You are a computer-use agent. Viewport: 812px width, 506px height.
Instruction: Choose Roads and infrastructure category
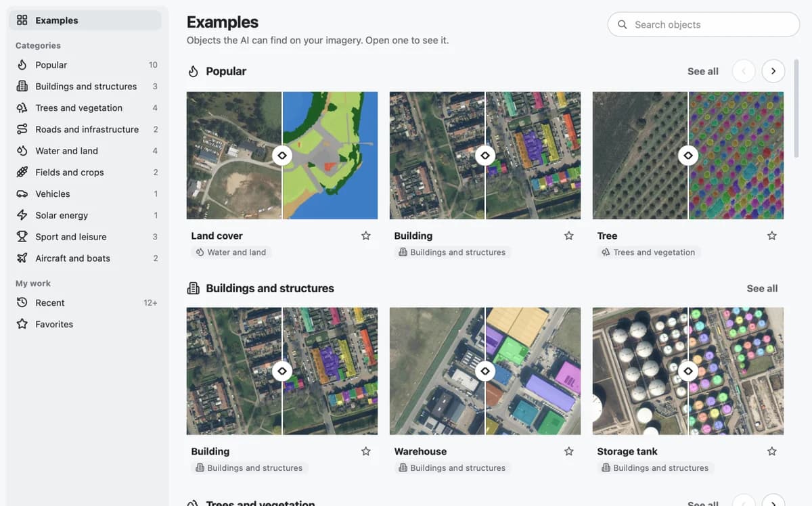(x=85, y=129)
